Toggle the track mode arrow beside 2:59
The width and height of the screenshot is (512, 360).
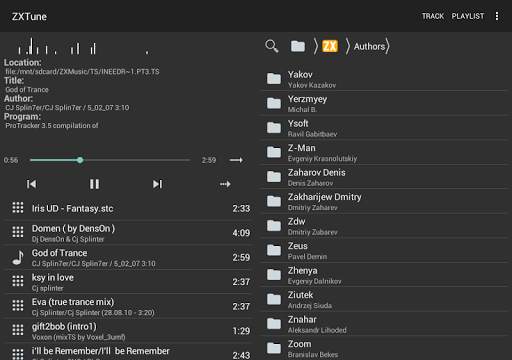(x=236, y=160)
